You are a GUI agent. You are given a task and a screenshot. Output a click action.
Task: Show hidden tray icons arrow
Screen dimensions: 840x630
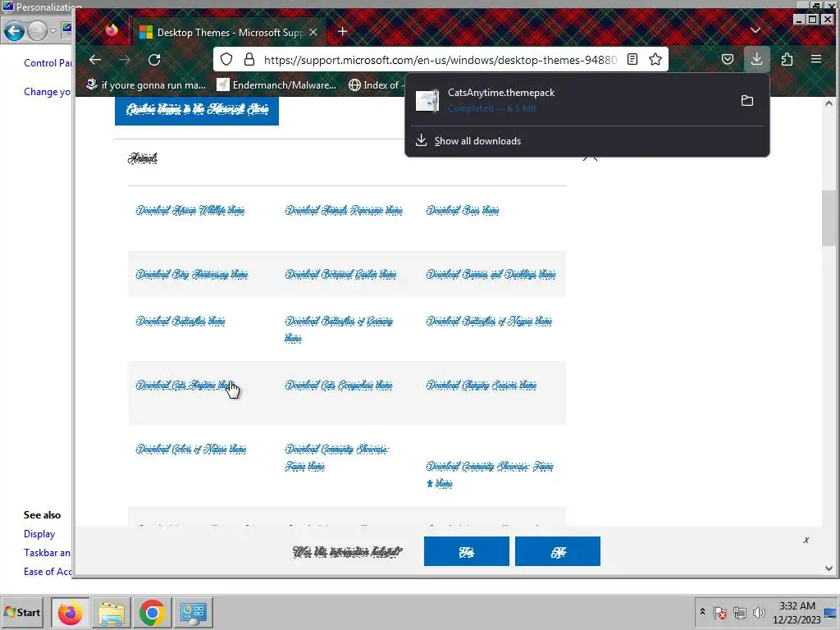(x=702, y=612)
